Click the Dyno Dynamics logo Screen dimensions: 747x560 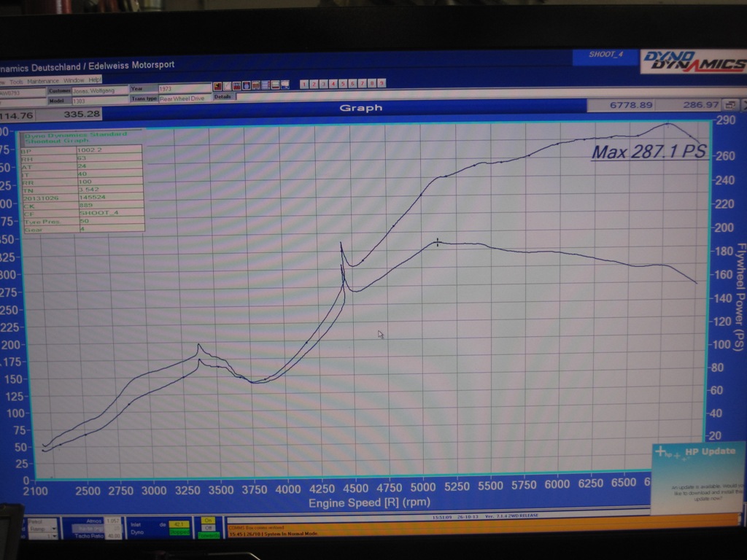coord(693,61)
